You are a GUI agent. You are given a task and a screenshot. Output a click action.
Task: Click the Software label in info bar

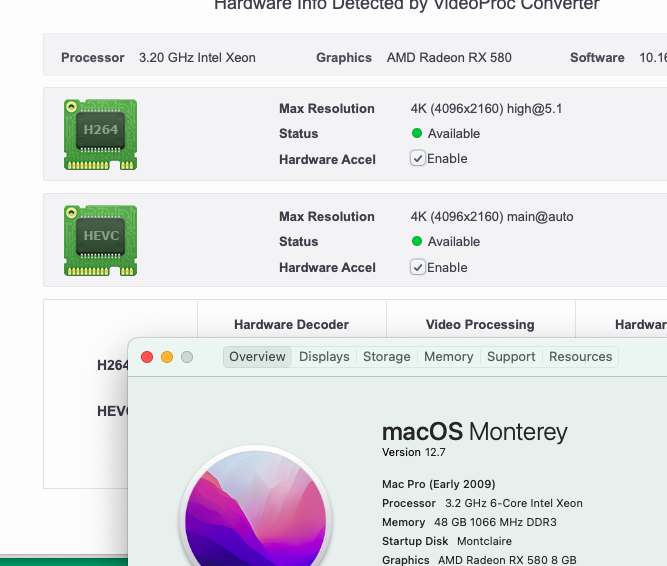click(597, 57)
